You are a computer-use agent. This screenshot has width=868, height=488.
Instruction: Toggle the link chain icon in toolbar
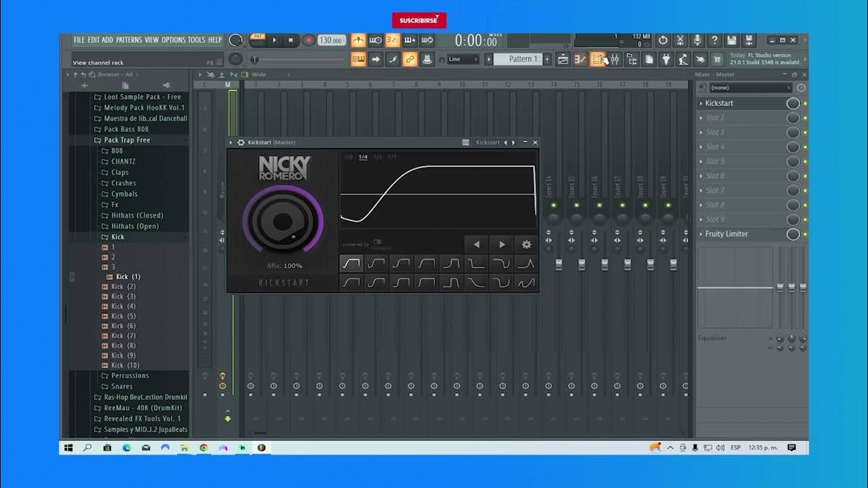(409, 60)
